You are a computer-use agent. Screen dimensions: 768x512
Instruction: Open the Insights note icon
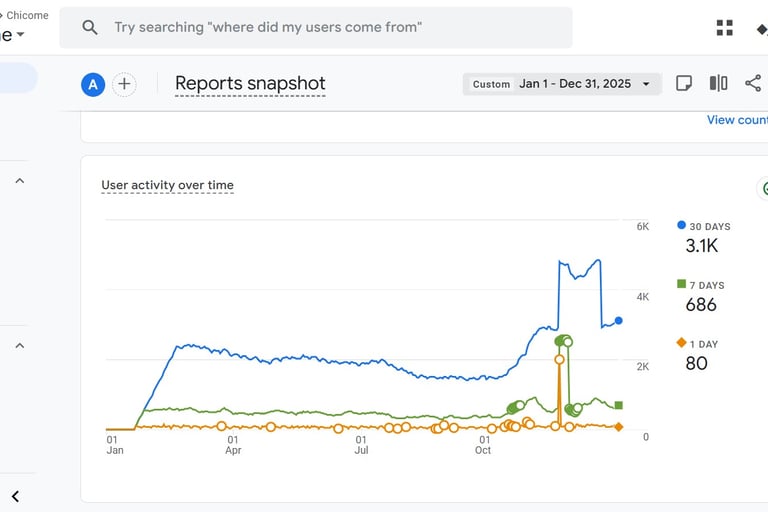coord(684,84)
